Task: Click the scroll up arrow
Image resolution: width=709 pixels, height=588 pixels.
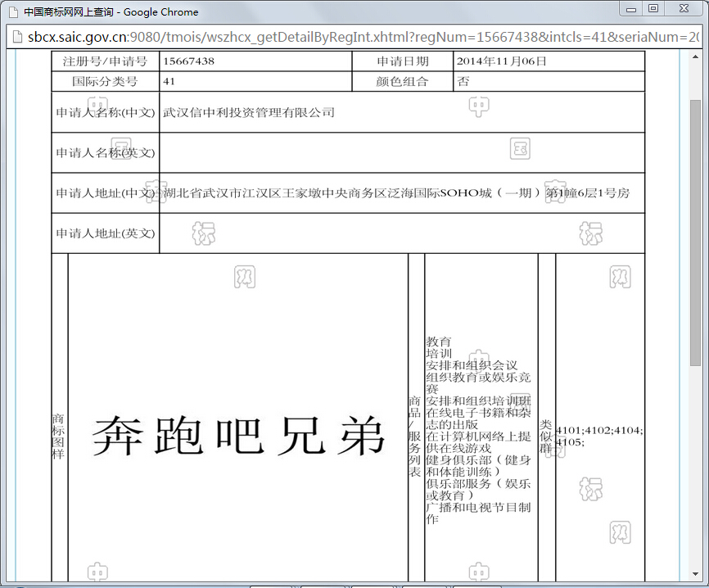Action: (695, 57)
